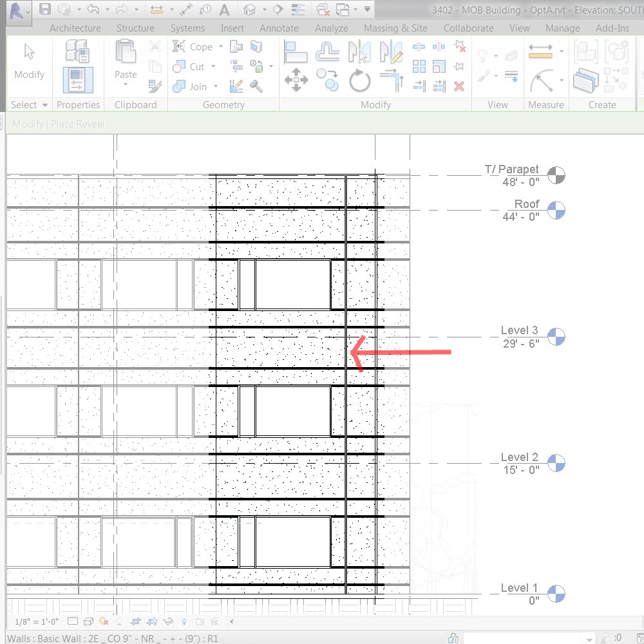Switch to the Insert tab
This screenshot has height=644, width=644.
(232, 28)
